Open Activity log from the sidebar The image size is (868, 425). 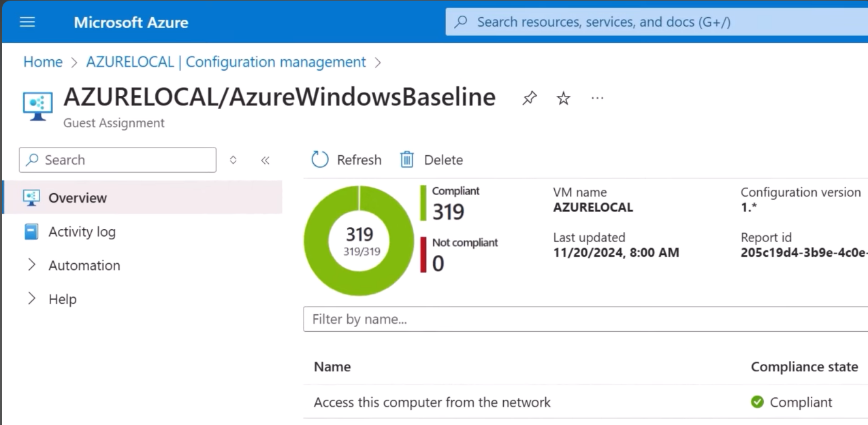pos(82,232)
